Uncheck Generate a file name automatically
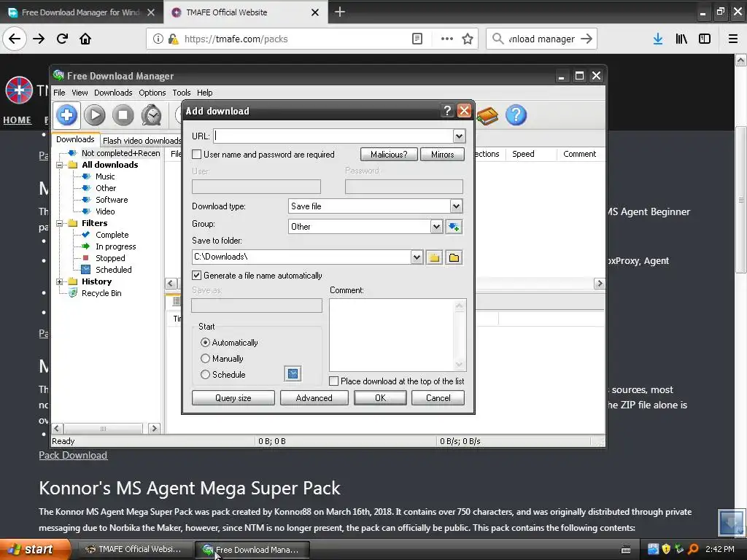 (x=196, y=275)
